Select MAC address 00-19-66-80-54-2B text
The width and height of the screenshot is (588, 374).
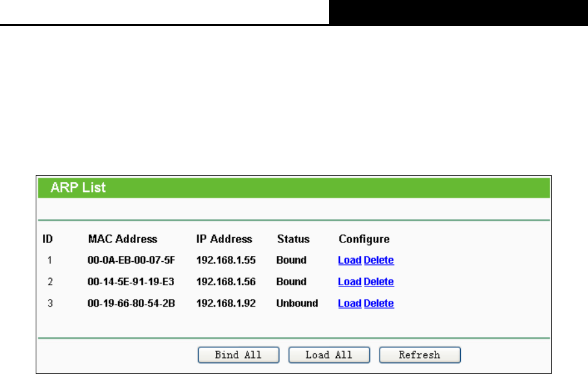pyautogui.click(x=131, y=303)
